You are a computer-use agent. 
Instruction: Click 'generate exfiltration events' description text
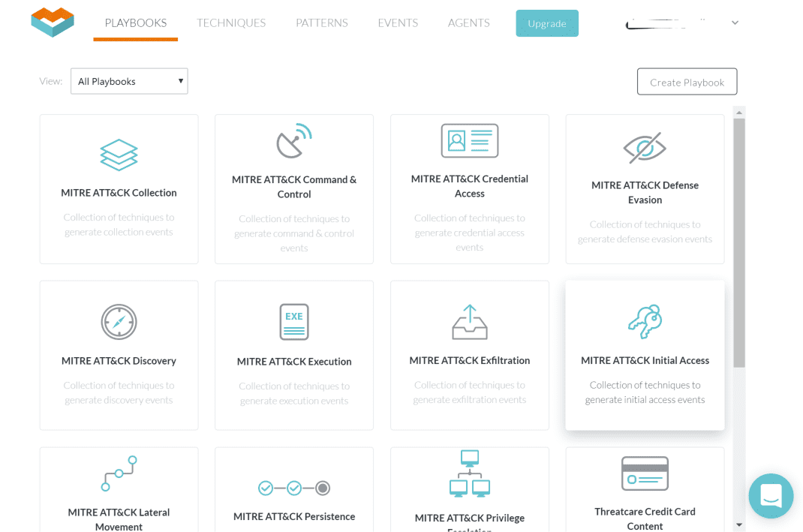[x=470, y=399]
